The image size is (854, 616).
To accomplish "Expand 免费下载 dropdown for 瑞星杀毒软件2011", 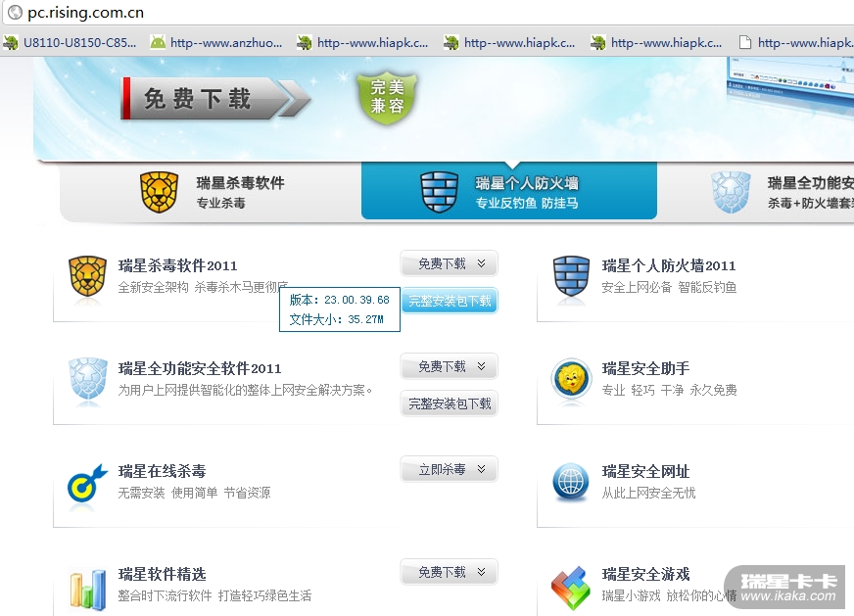I will click(450, 263).
